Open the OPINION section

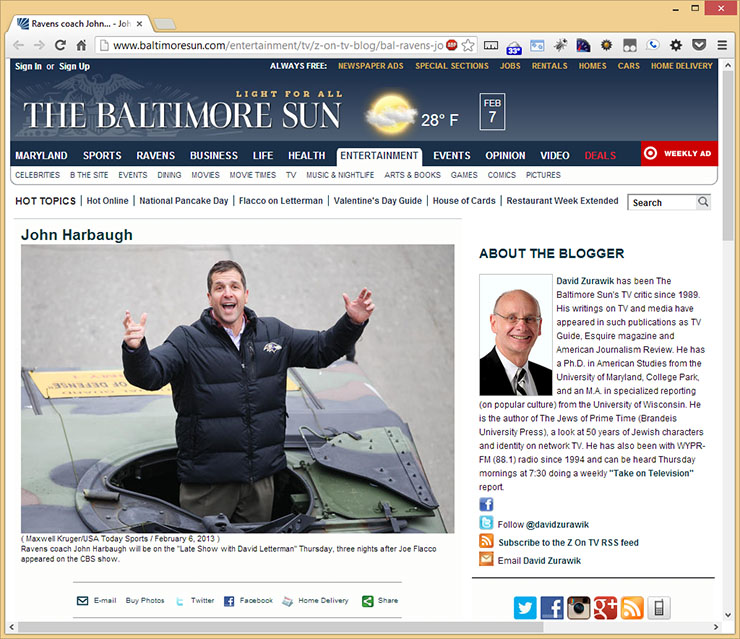click(x=505, y=155)
